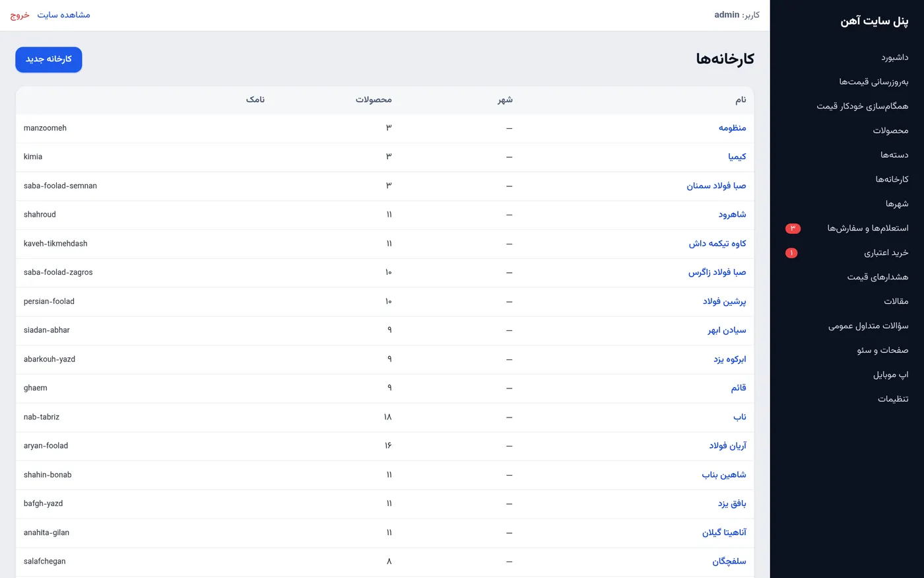
Task: Open the سلفچگان factory link
Action: coord(729,561)
